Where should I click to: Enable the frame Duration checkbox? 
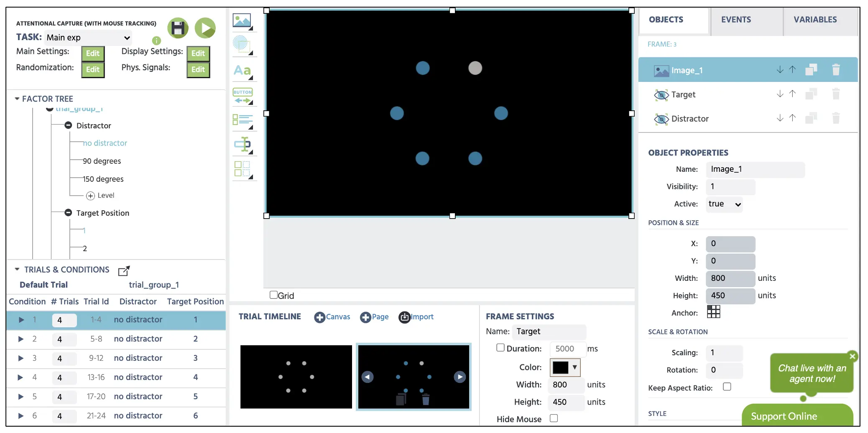point(500,348)
